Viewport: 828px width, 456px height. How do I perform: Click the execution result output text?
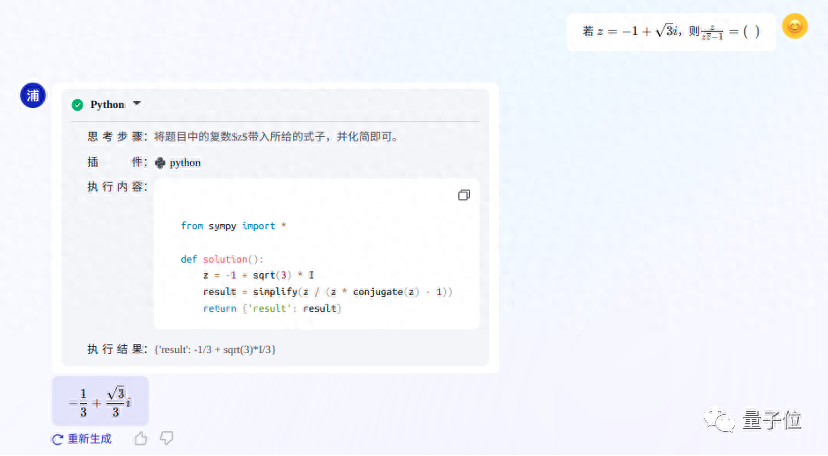click(215, 349)
